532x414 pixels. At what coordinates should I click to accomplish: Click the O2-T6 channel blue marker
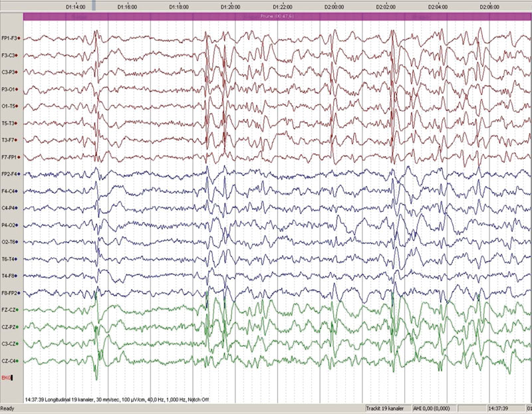pyautogui.click(x=20, y=243)
